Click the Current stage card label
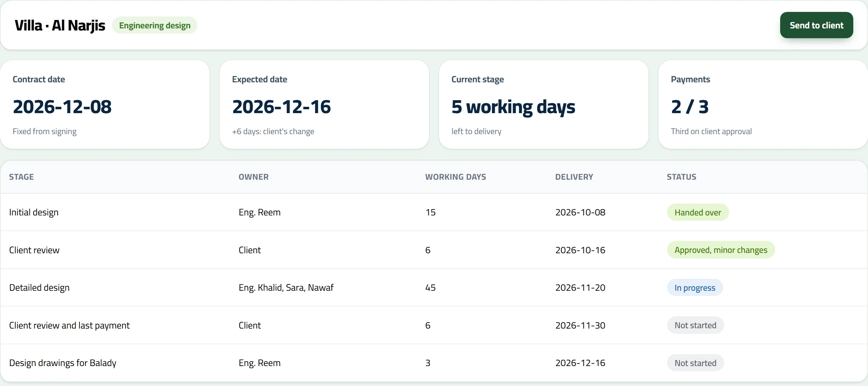Viewport: 868px width, 386px height. [477, 80]
